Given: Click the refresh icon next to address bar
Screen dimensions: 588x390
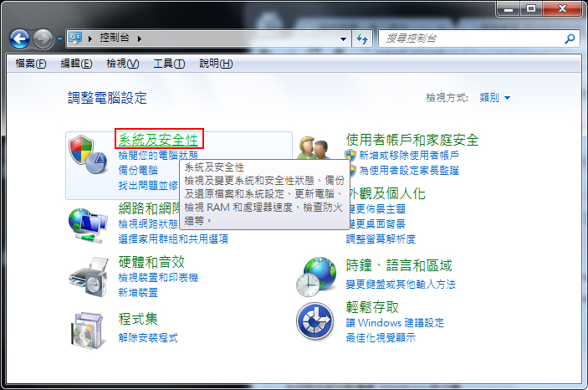Looking at the screenshot, I should coord(362,38).
